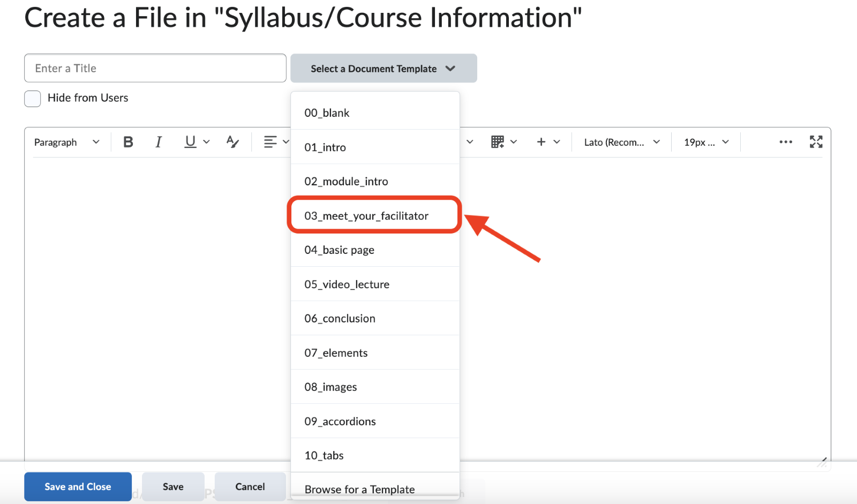The height and width of the screenshot is (504, 857).
Task: Click the Enter a Title field
Action: (x=155, y=68)
